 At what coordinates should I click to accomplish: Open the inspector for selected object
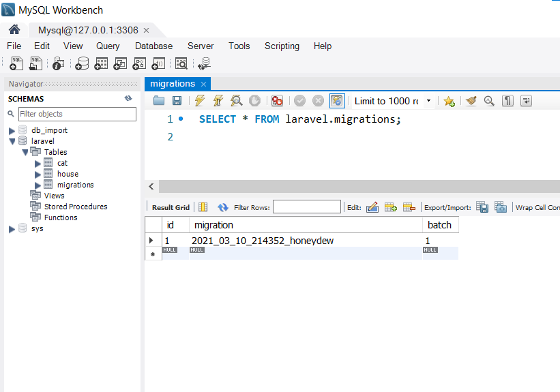58,63
